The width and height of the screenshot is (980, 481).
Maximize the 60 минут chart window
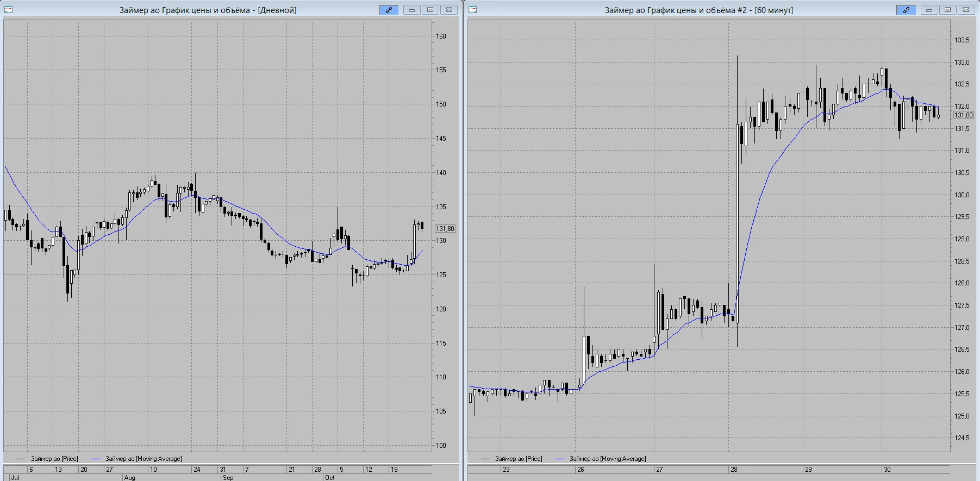[x=947, y=10]
